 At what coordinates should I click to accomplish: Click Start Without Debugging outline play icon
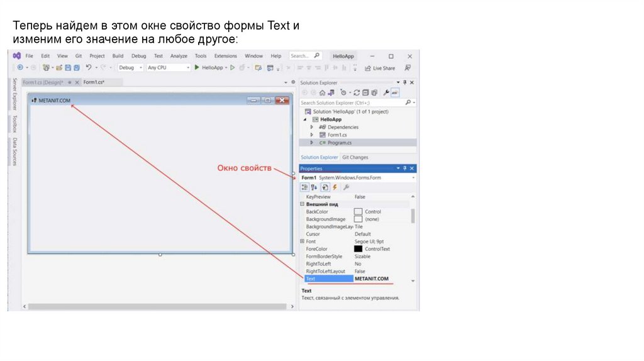233,67
